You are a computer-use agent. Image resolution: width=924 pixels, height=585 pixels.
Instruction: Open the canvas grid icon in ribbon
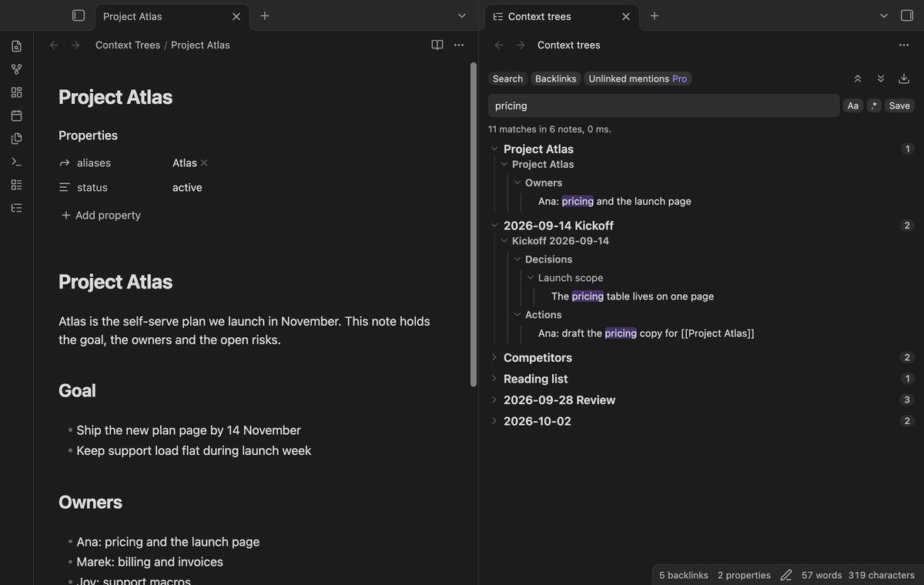(16, 92)
